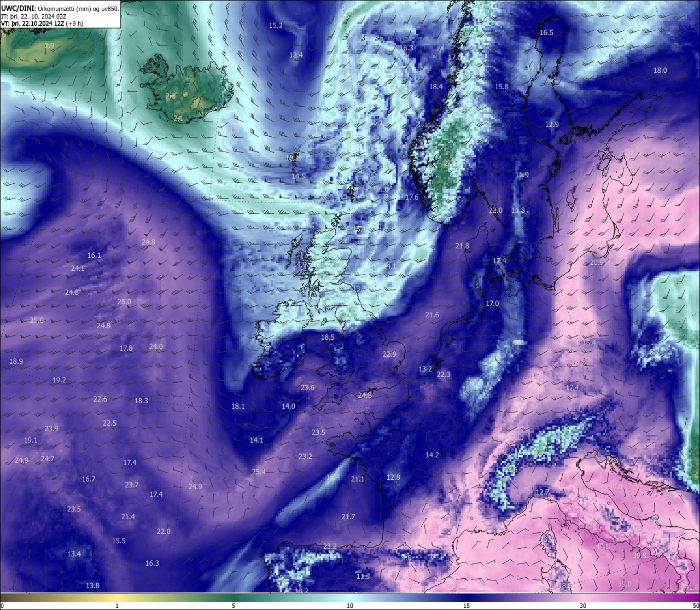700x610 pixels.
Task: Click the 21.4 value in the Atlantic
Action: [128, 517]
